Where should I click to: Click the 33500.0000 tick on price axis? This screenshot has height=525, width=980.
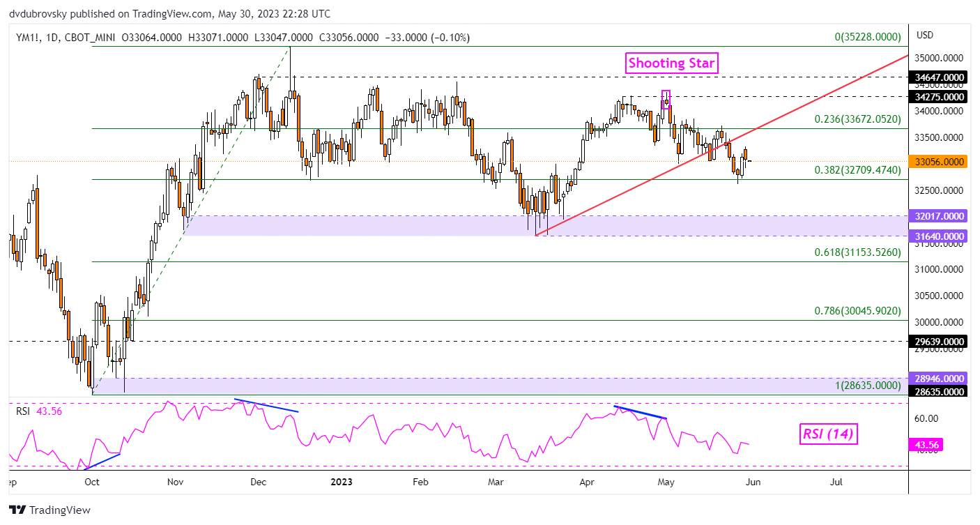click(940, 137)
